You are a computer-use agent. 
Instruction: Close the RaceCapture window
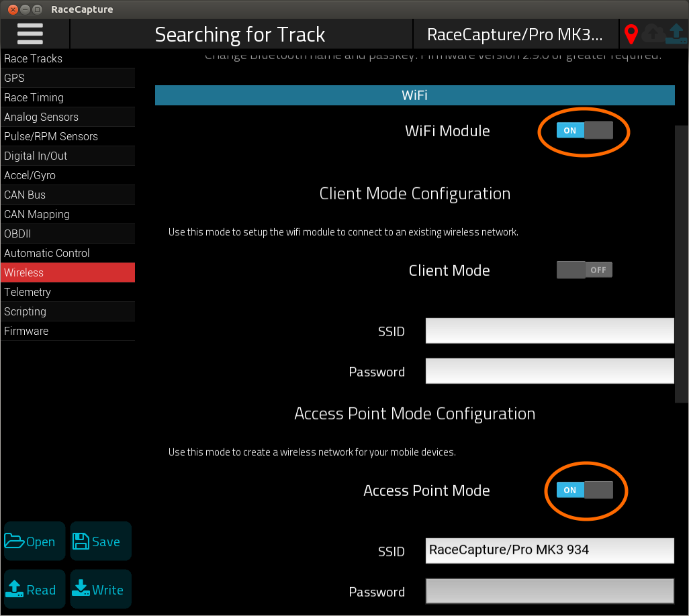pos(13,9)
